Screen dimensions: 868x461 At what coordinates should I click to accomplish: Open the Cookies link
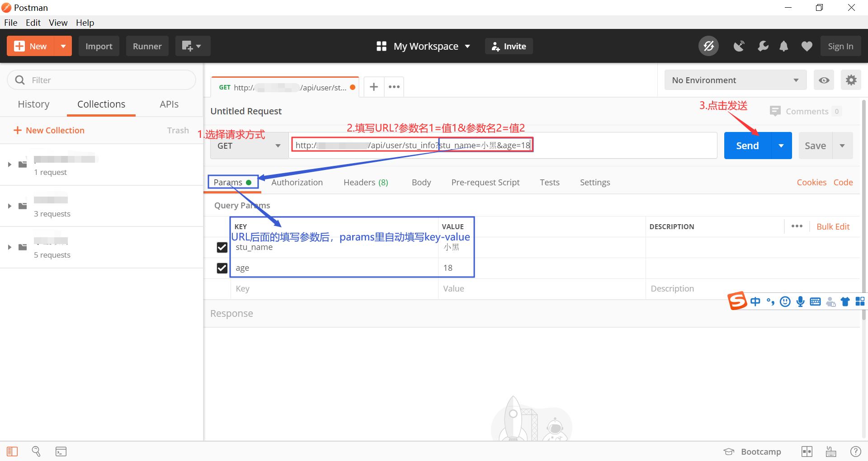click(811, 182)
